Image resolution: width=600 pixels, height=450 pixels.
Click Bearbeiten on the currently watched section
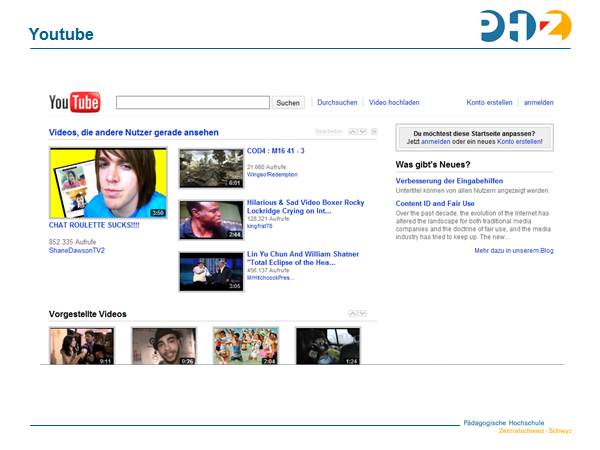pos(329,132)
